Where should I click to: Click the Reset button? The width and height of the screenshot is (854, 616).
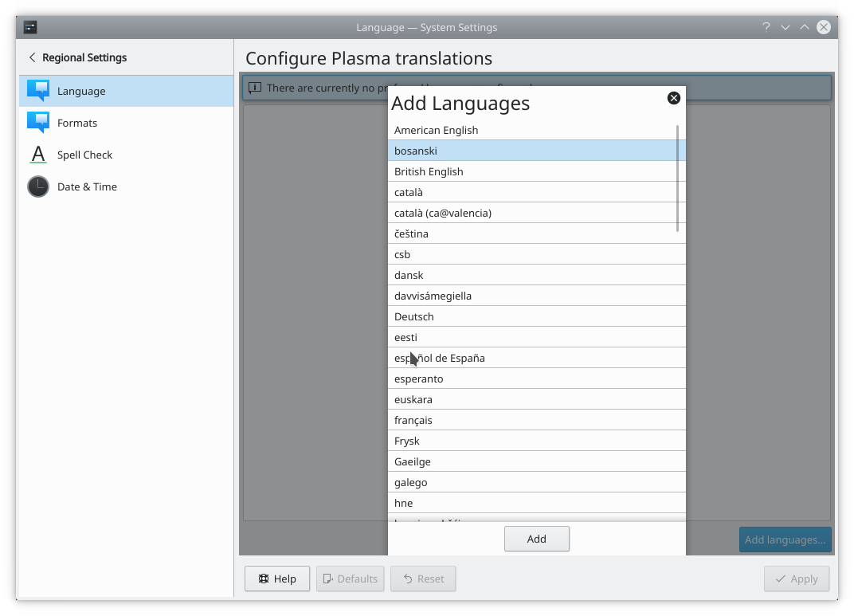(423, 579)
